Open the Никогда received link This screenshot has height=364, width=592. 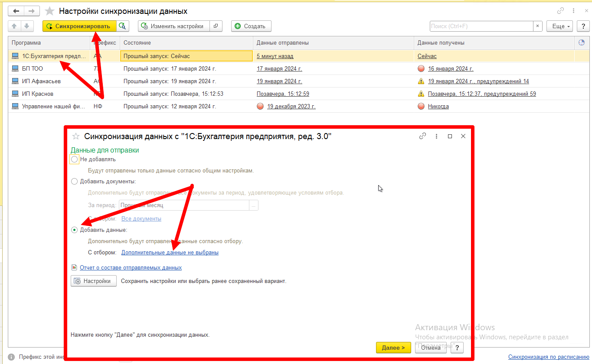(438, 106)
